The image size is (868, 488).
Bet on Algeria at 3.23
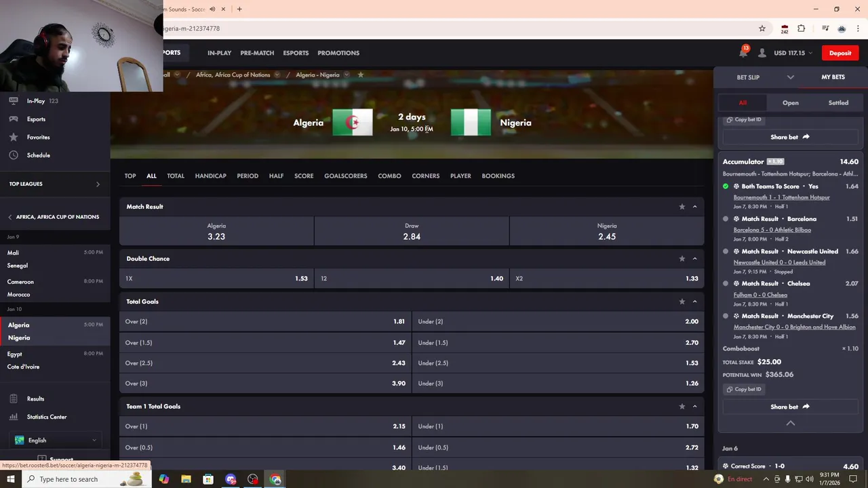point(216,231)
